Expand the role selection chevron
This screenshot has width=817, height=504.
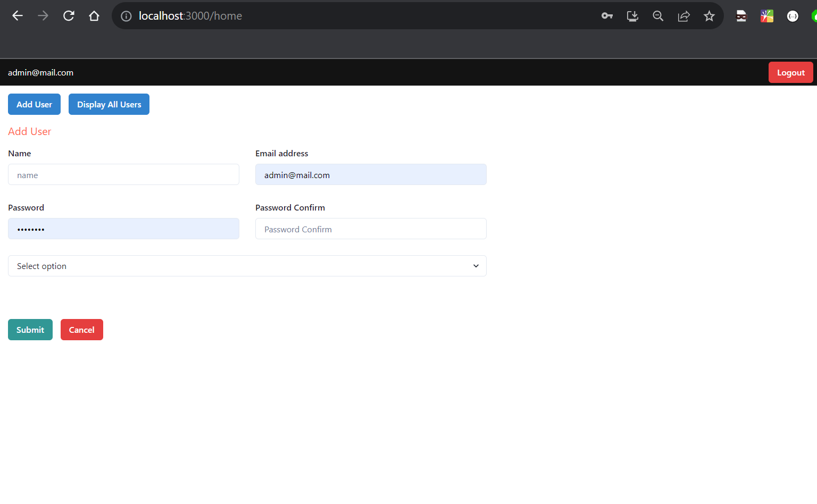pos(476,266)
